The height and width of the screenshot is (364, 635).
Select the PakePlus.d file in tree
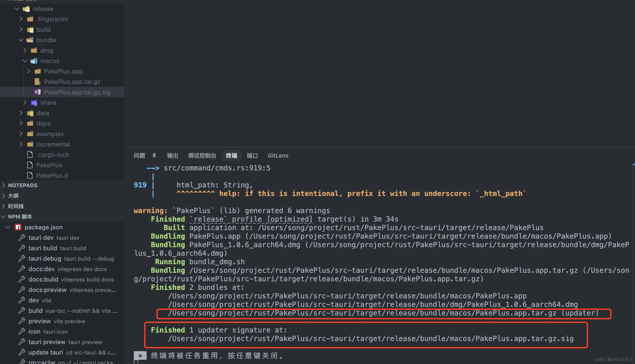click(52, 176)
